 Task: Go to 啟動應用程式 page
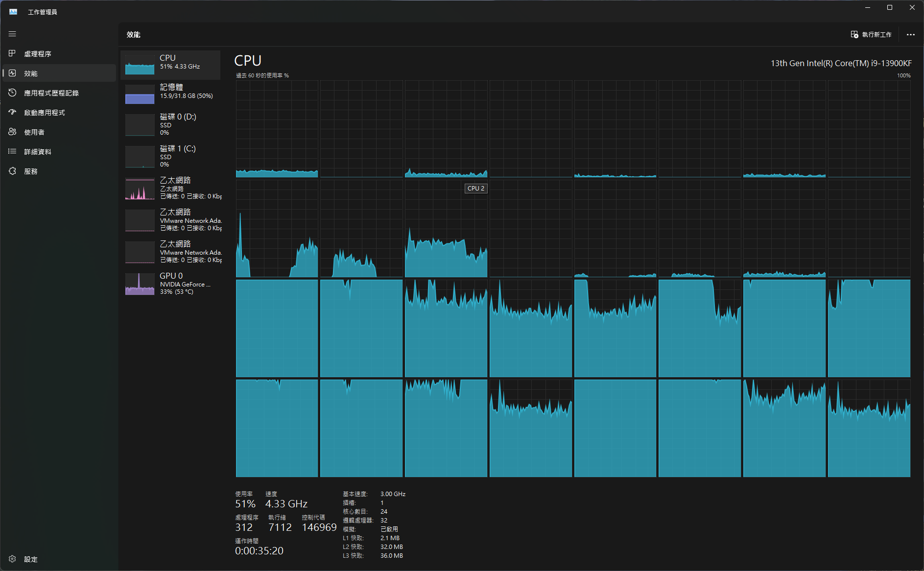pyautogui.click(x=59, y=112)
